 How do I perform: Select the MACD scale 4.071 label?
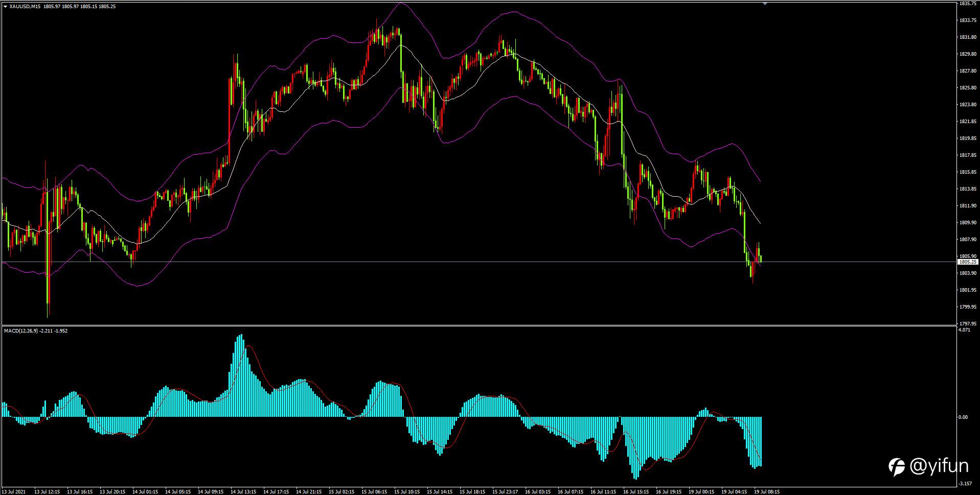pos(964,330)
